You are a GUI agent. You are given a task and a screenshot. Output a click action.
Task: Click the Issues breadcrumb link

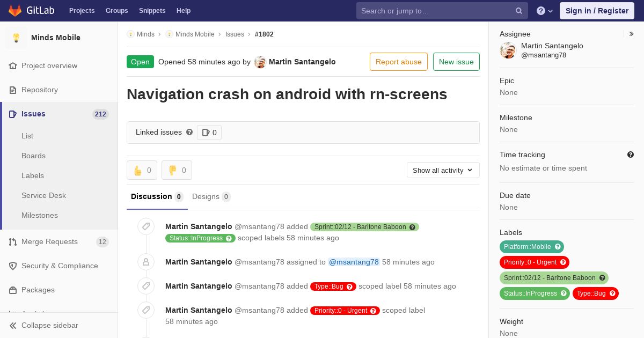[x=235, y=34]
